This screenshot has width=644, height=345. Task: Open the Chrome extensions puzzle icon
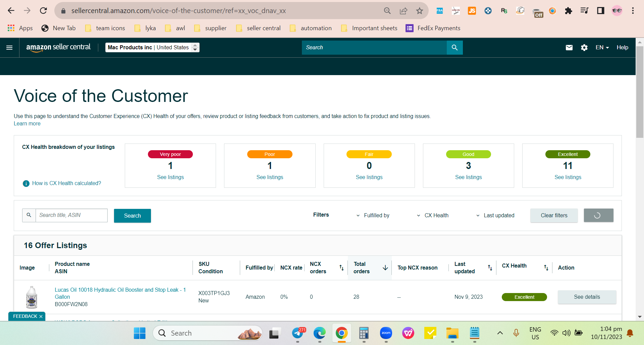pos(569,11)
